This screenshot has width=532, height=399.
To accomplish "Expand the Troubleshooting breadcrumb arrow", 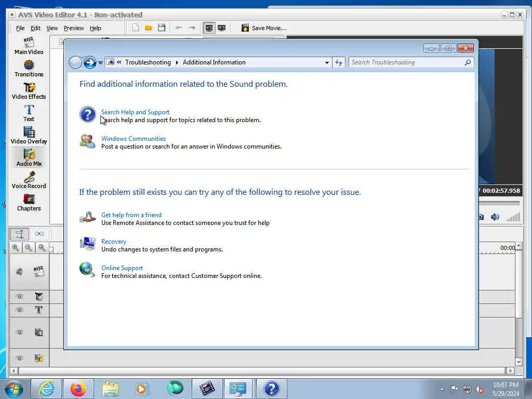I will 177,63.
